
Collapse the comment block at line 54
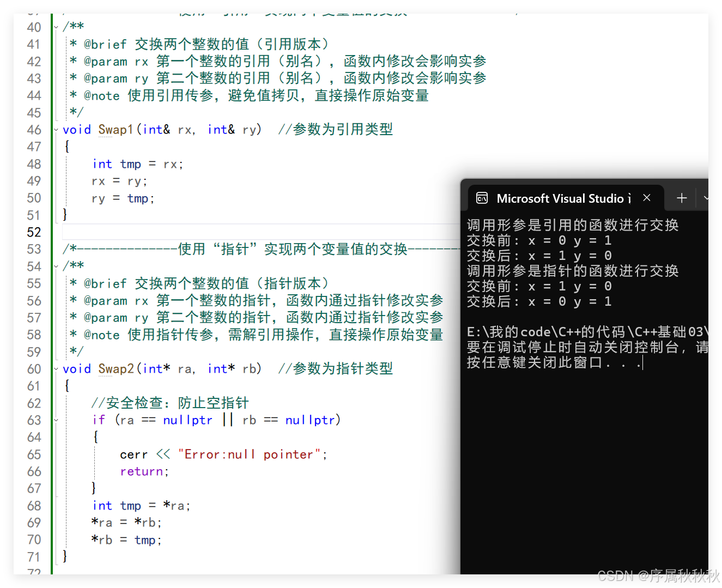[56, 266]
